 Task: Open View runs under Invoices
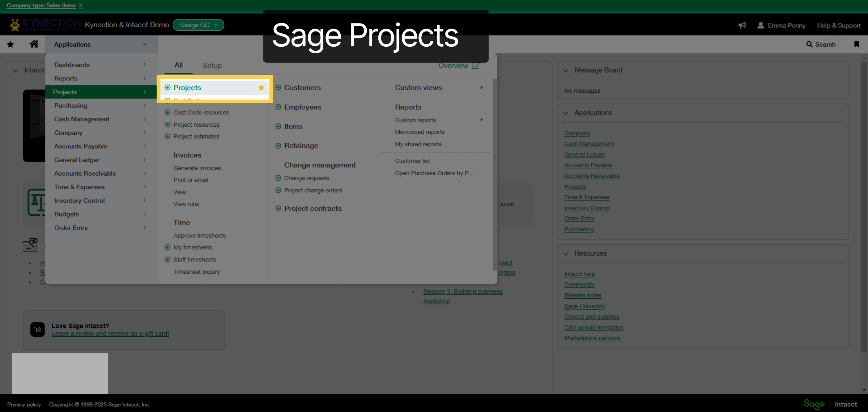(x=186, y=204)
